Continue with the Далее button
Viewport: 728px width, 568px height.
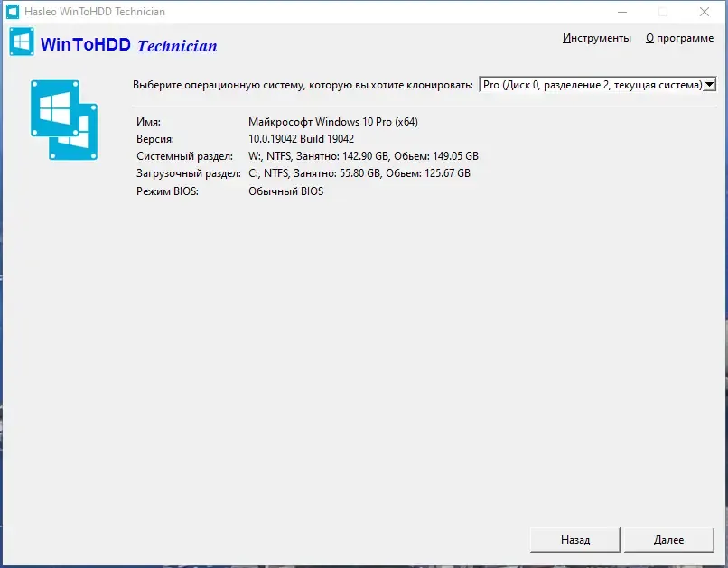coord(668,540)
